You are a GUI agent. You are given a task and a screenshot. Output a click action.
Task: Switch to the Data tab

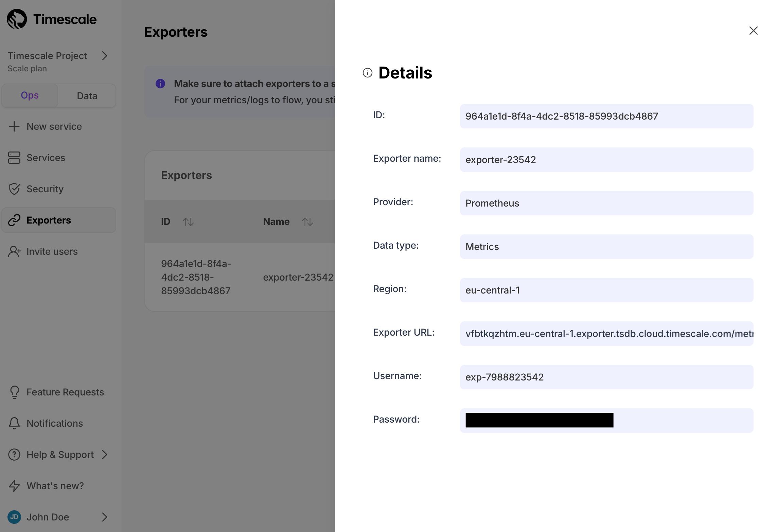pos(87,95)
